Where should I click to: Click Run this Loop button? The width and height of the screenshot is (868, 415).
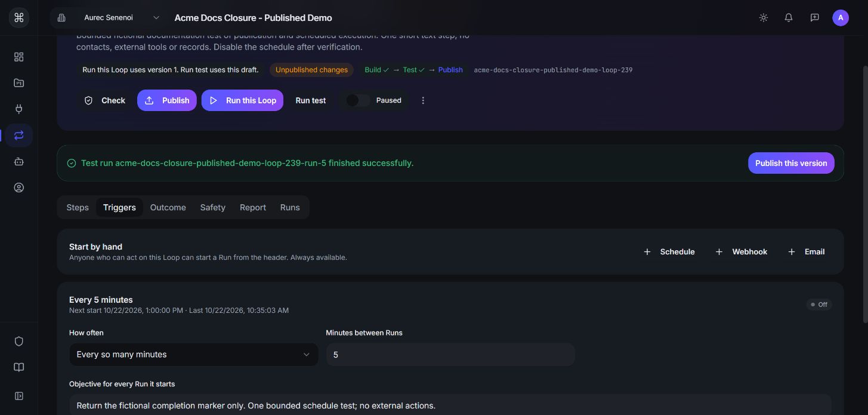[242, 100]
